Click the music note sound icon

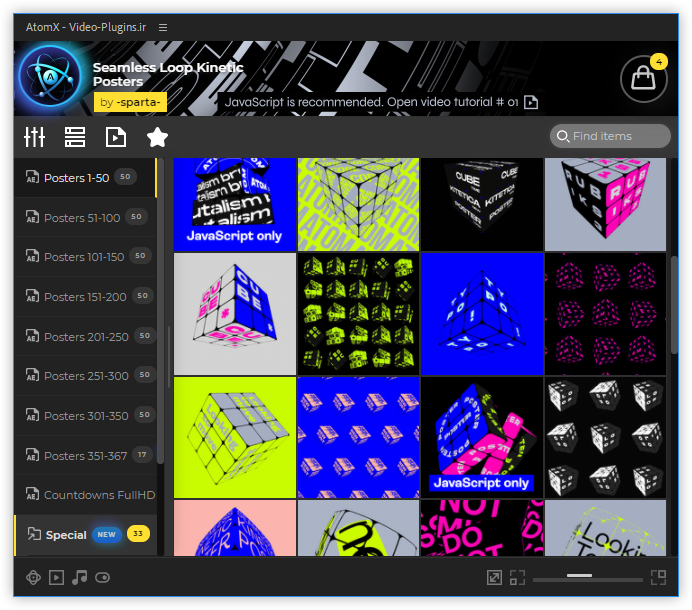(x=79, y=577)
